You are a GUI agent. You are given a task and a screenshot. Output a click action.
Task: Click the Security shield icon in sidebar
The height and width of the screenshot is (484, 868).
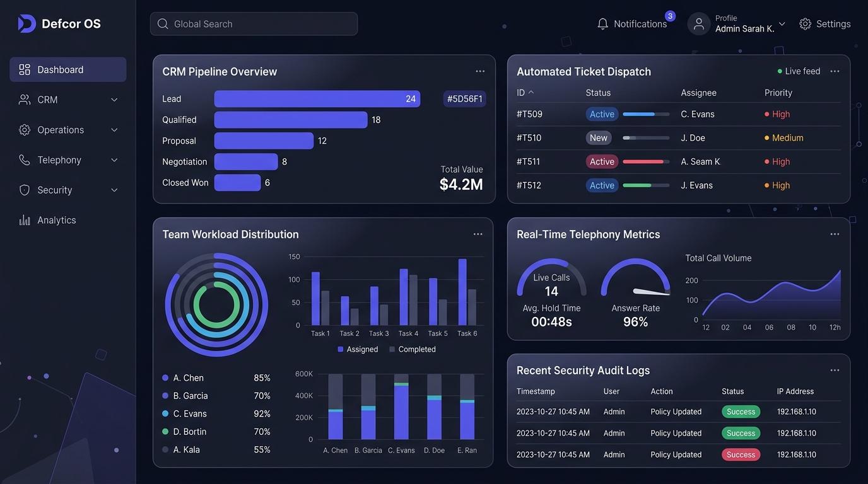tap(25, 190)
